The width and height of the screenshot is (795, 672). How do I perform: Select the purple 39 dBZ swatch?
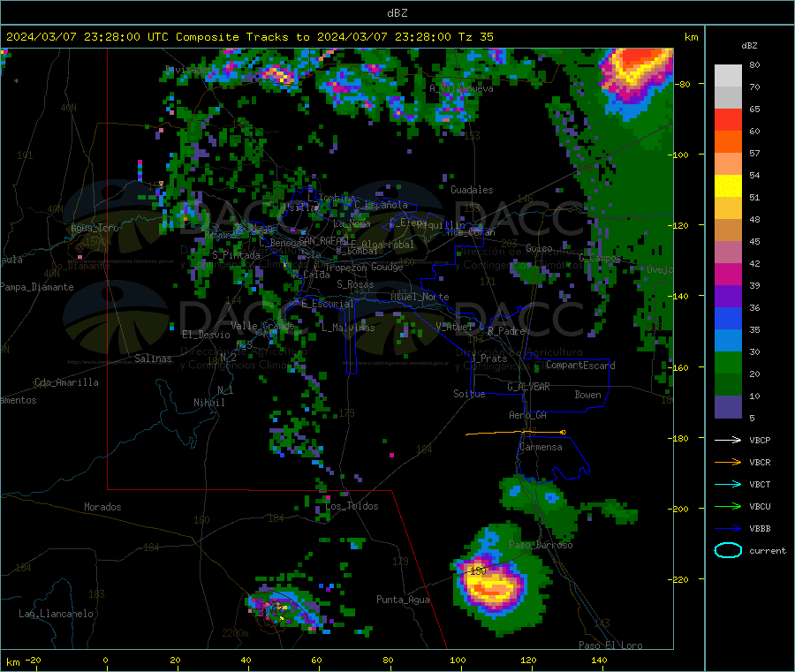tap(728, 296)
